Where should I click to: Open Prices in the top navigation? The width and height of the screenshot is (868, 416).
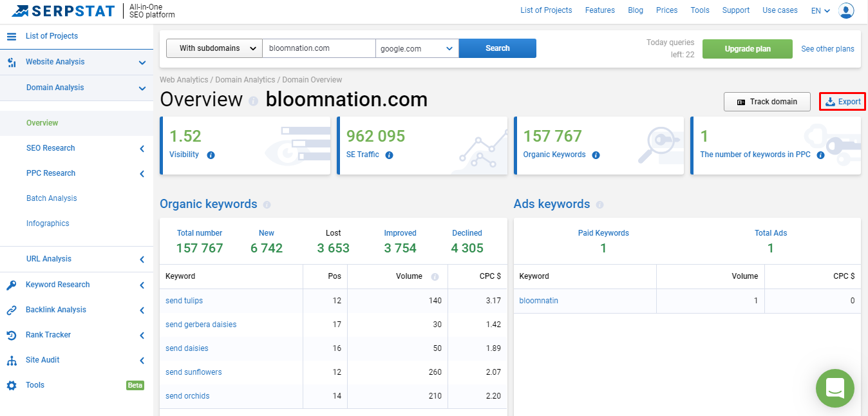[x=667, y=10]
